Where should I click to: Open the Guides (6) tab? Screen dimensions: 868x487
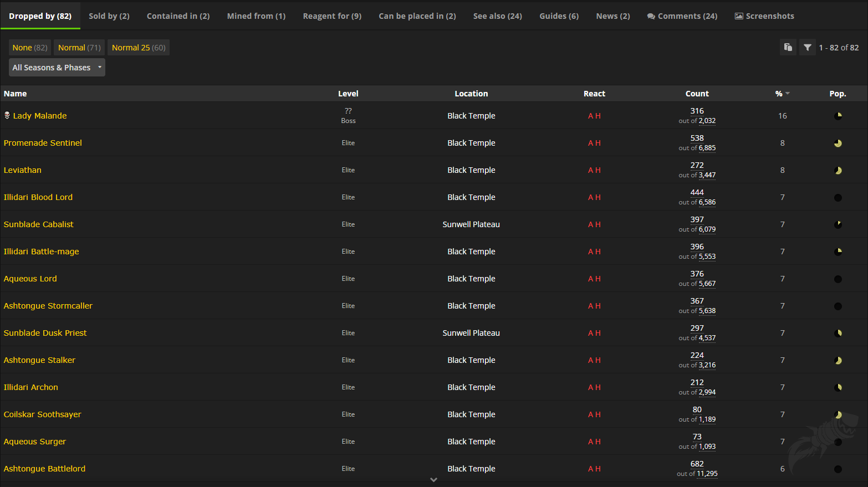pyautogui.click(x=559, y=16)
